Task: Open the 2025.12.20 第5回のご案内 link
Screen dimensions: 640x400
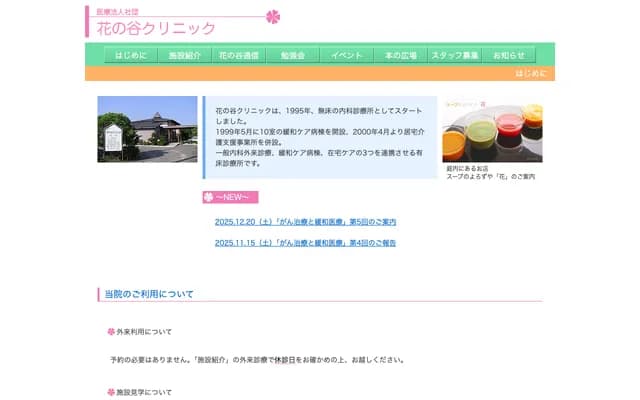Action: (x=305, y=222)
